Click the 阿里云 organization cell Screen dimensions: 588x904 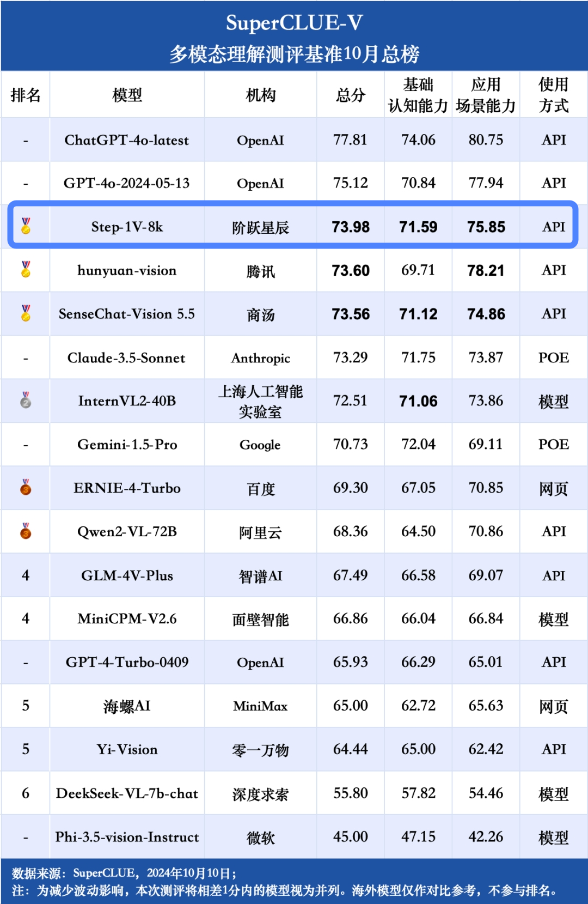[x=260, y=532]
